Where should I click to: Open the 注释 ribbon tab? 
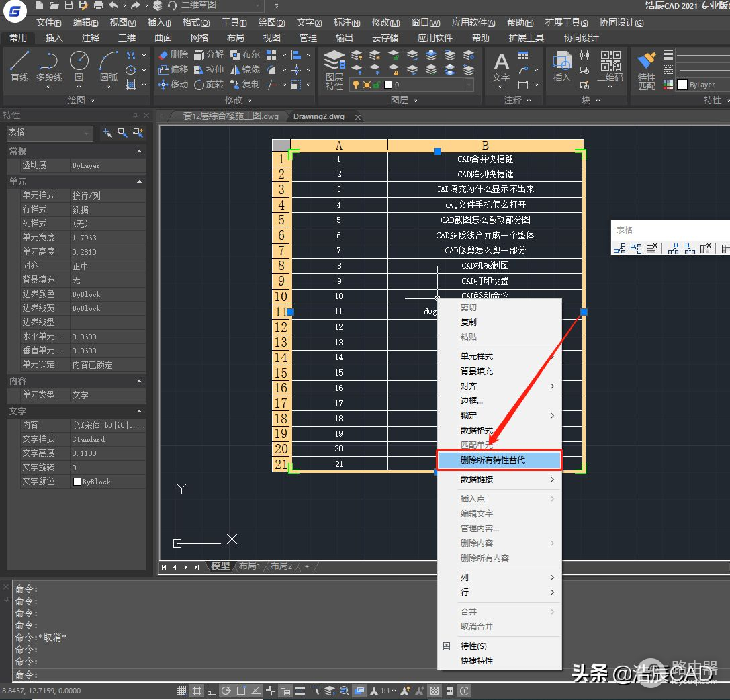pos(90,38)
